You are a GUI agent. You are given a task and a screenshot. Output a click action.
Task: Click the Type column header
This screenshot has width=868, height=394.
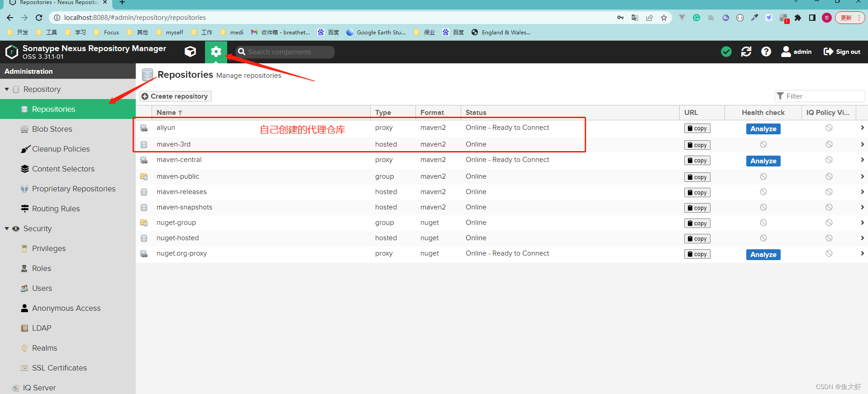point(393,112)
